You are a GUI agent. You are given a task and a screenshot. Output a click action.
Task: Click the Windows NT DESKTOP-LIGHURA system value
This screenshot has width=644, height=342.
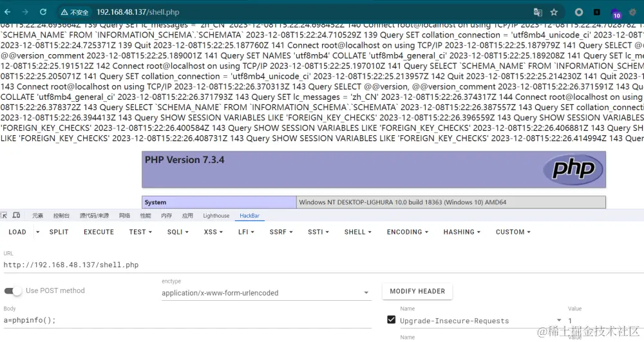[402, 202]
